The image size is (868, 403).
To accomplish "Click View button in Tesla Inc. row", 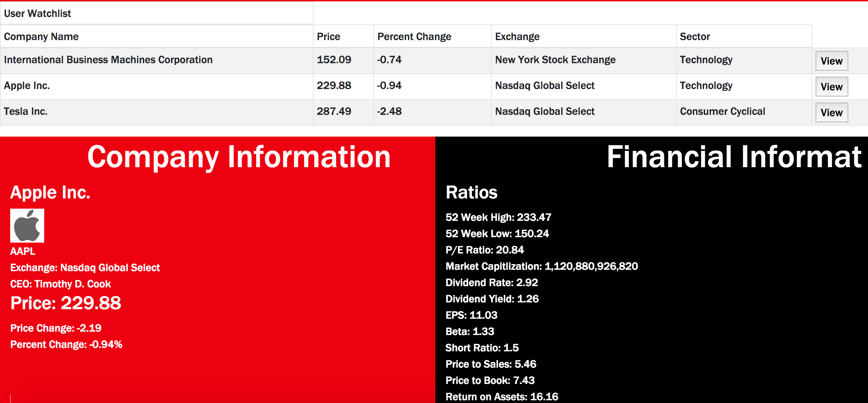I will pos(832,112).
